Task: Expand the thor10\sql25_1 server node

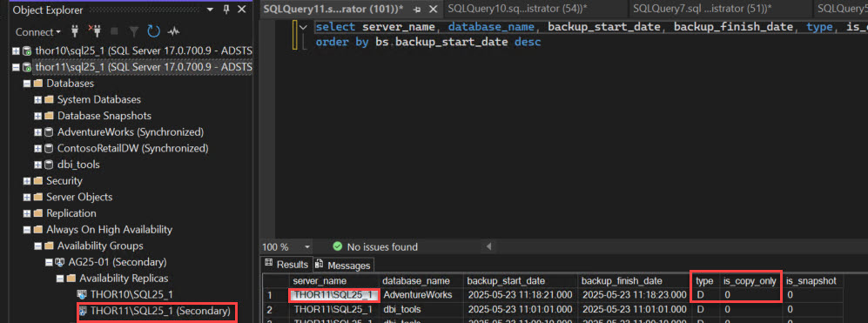Action: point(16,51)
